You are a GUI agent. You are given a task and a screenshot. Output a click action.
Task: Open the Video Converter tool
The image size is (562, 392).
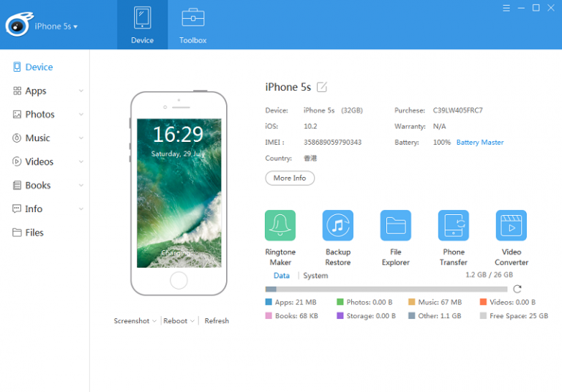pos(511,226)
